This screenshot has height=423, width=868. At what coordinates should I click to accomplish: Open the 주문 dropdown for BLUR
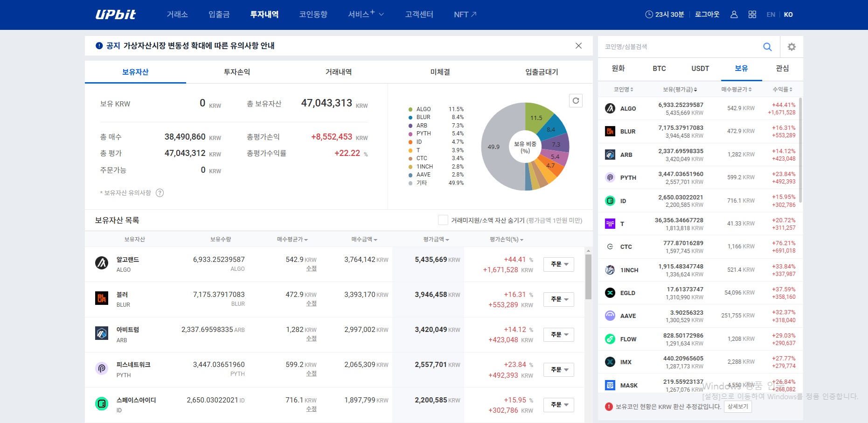pos(559,299)
